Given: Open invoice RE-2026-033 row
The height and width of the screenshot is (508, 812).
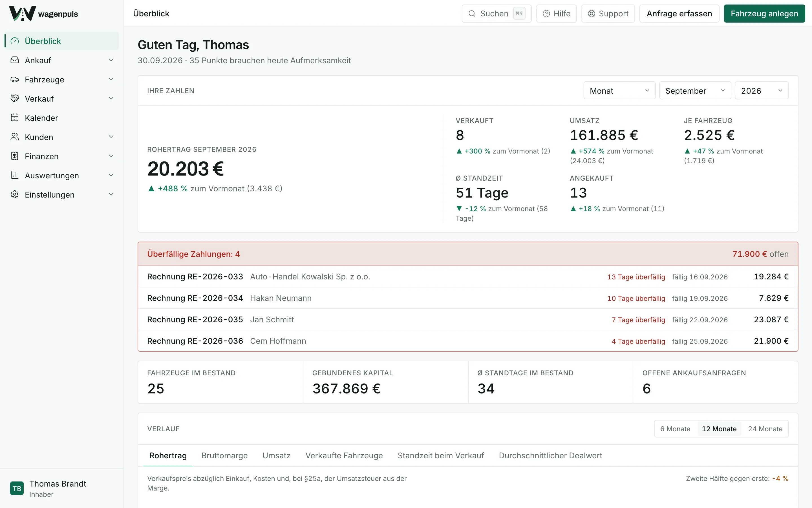Looking at the screenshot, I should [468, 277].
